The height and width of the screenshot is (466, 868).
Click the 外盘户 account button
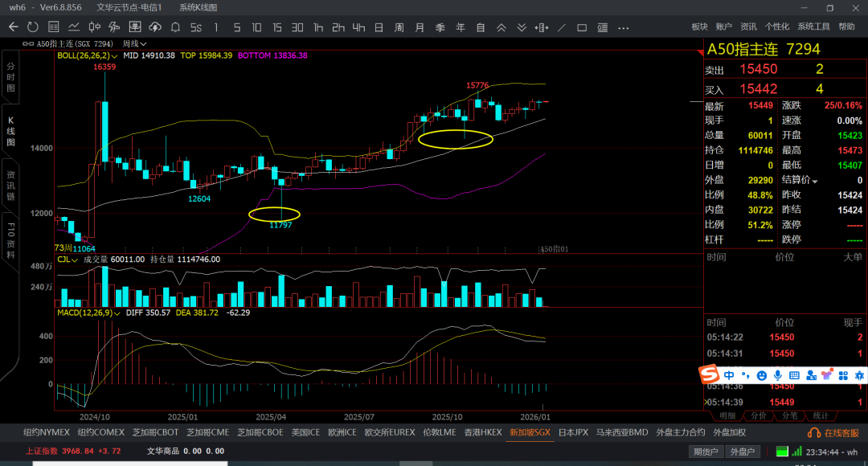pyautogui.click(x=743, y=452)
